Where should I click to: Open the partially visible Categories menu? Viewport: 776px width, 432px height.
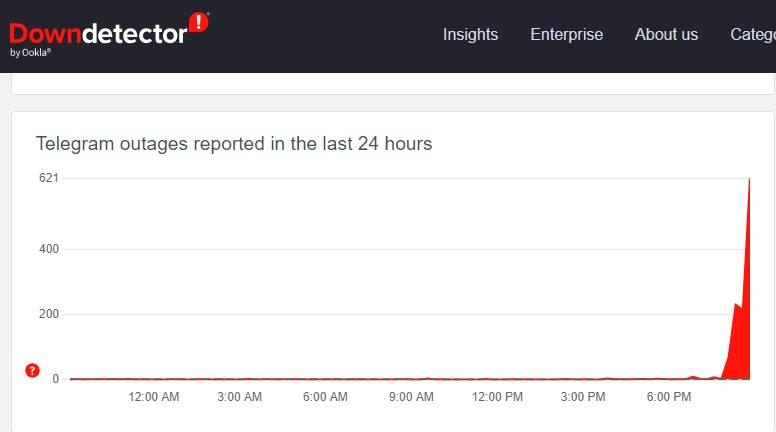[752, 34]
